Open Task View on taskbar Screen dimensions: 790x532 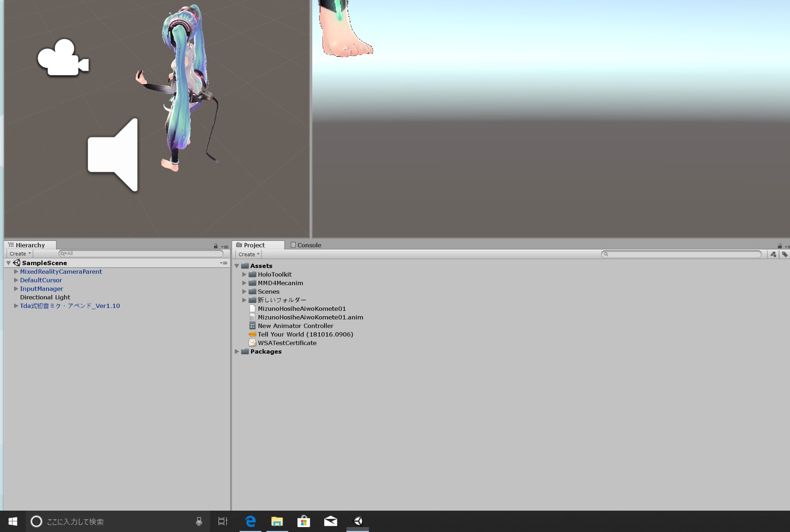(x=223, y=521)
